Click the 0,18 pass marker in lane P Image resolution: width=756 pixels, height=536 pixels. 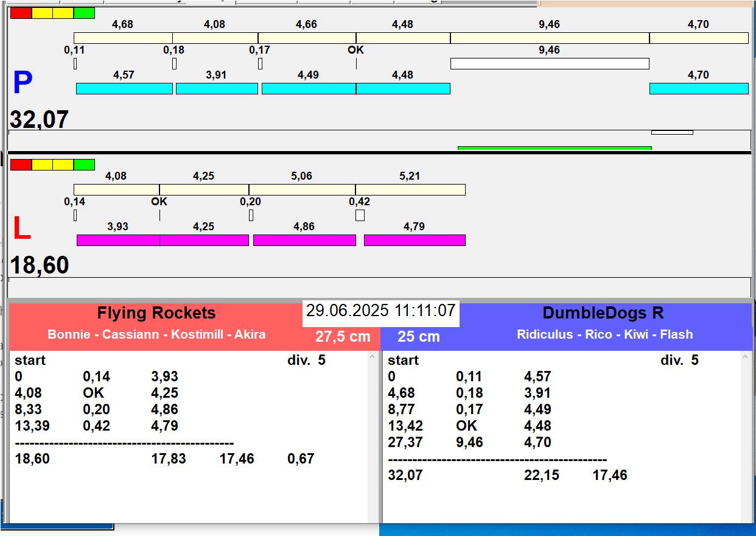[x=174, y=63]
